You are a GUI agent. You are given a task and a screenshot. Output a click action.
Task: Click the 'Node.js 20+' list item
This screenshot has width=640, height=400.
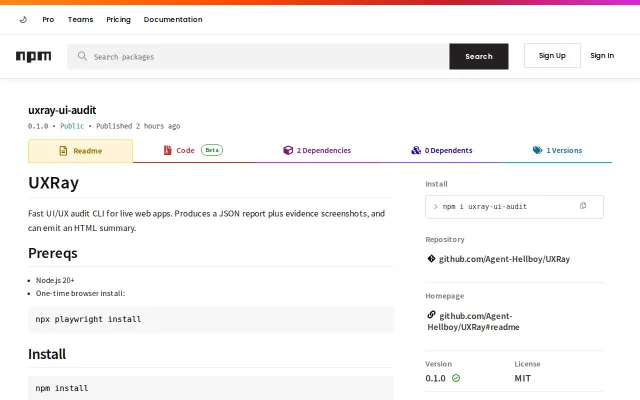(55, 280)
